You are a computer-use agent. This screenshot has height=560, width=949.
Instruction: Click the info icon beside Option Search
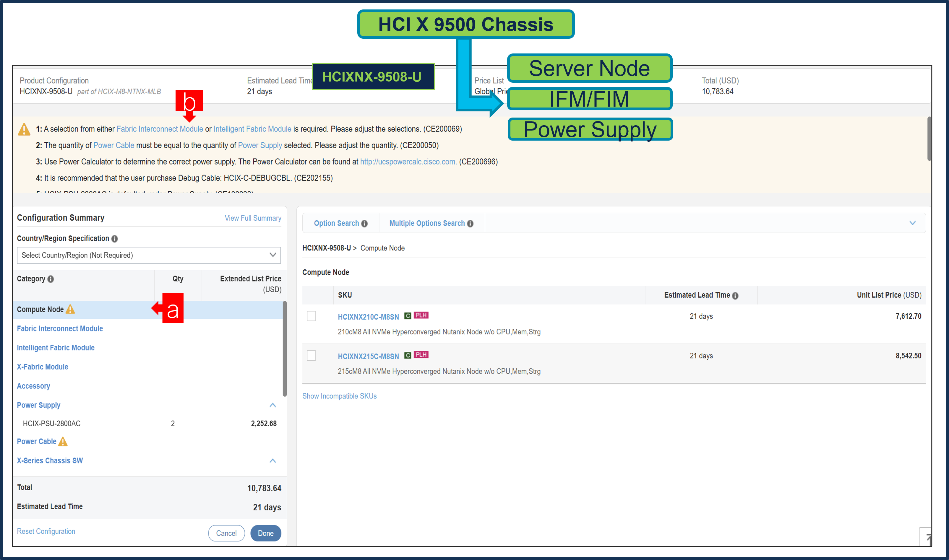(x=364, y=223)
